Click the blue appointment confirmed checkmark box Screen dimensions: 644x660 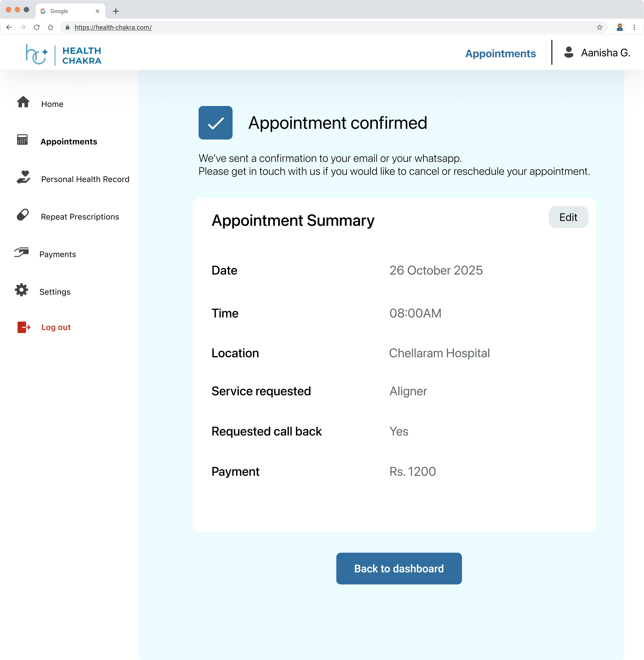point(216,123)
